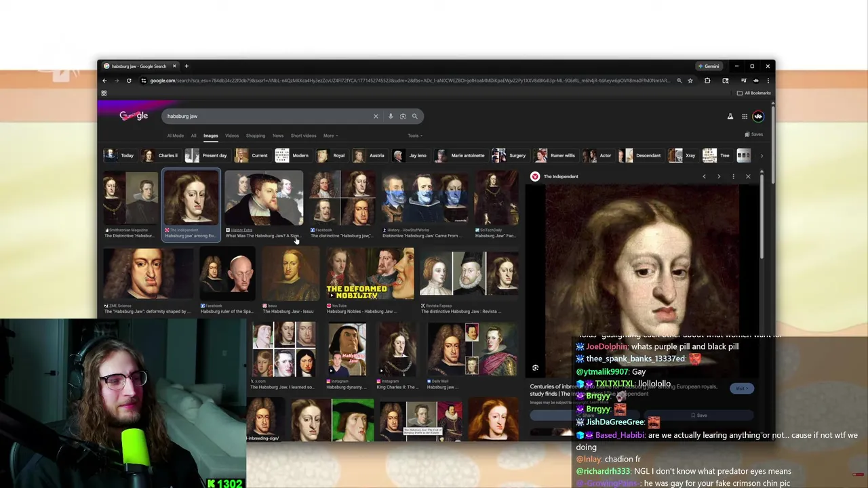Viewport: 868px width, 488px height.
Task: Submit search with the magnifier icon
Action: [x=415, y=116]
